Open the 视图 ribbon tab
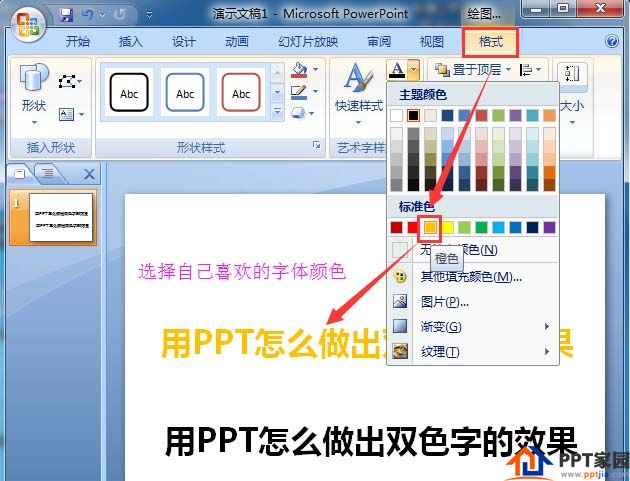Viewport: 630px width, 481px height. click(x=432, y=41)
